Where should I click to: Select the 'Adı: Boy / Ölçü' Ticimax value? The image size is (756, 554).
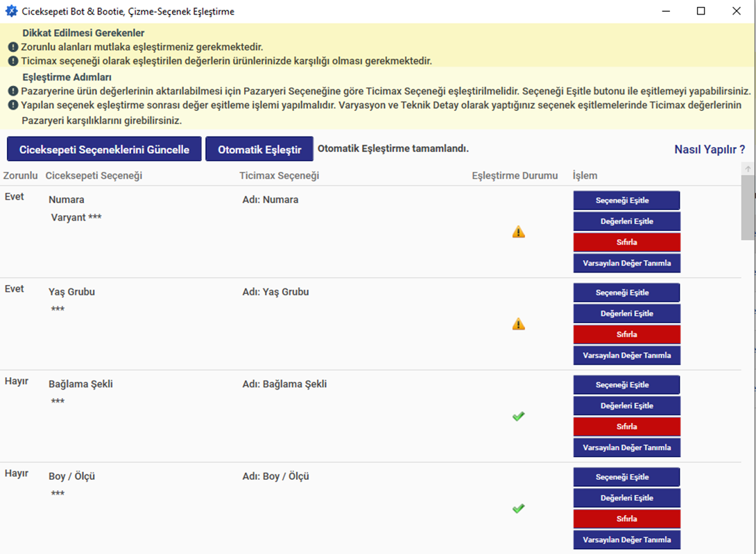[x=275, y=476]
